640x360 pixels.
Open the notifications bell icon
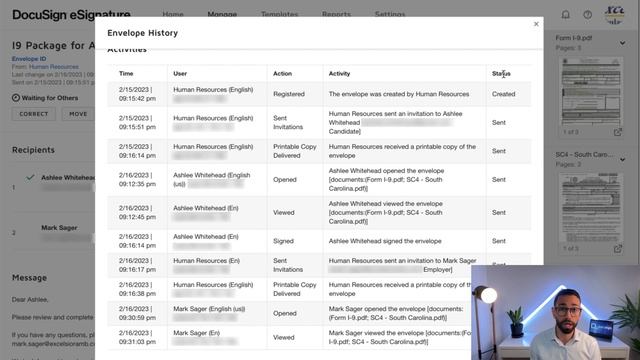565,15
